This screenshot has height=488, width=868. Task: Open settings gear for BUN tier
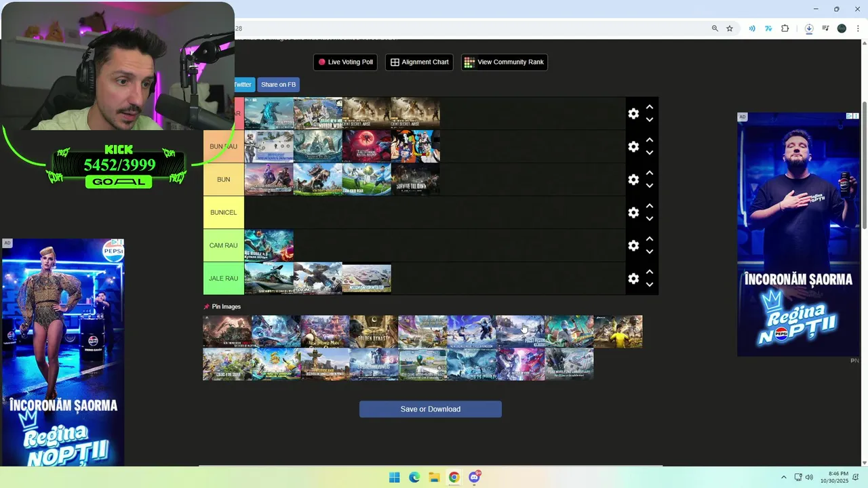pos(633,180)
